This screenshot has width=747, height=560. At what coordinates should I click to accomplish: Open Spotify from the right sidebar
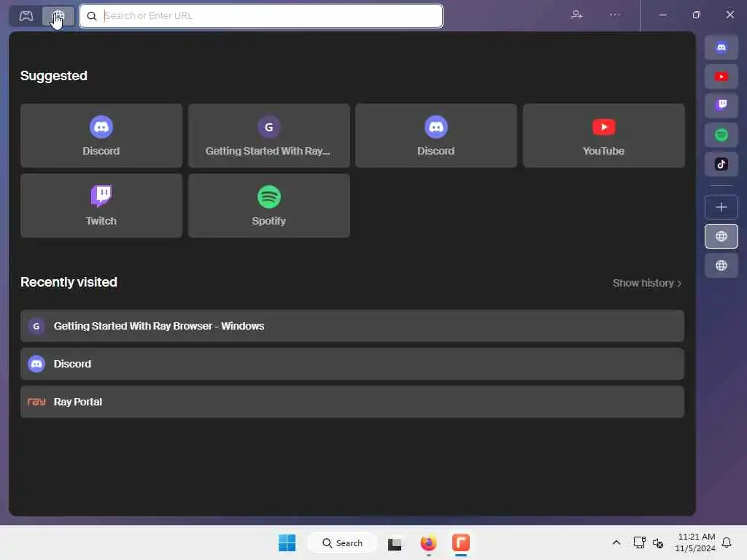tap(721, 135)
